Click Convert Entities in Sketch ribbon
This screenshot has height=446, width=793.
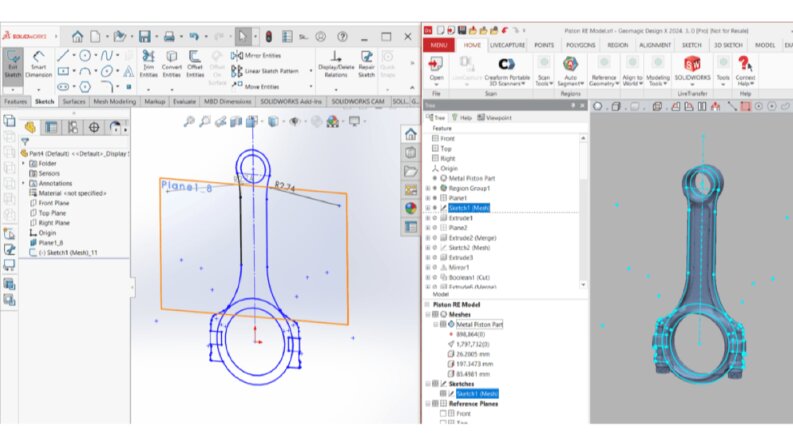171,64
